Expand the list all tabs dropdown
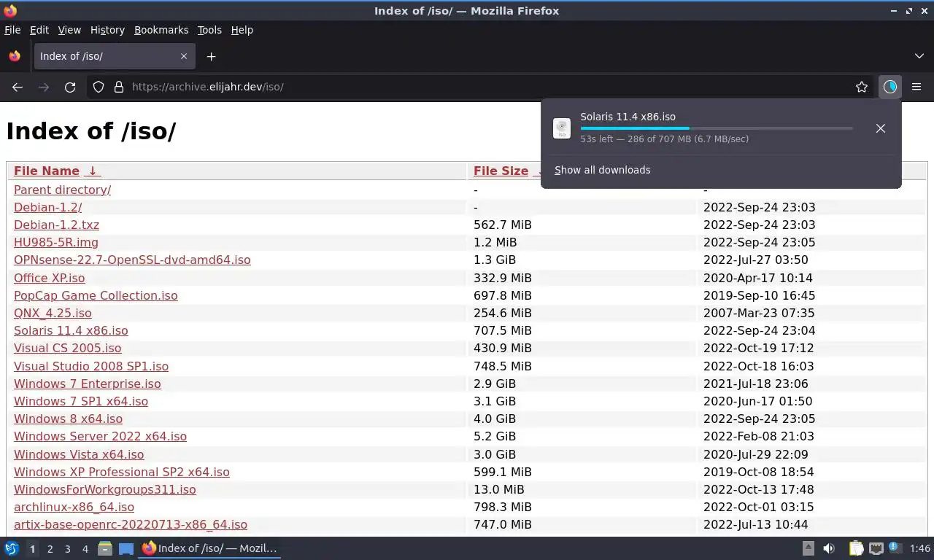Viewport: 934px width, 560px height. coord(919,56)
